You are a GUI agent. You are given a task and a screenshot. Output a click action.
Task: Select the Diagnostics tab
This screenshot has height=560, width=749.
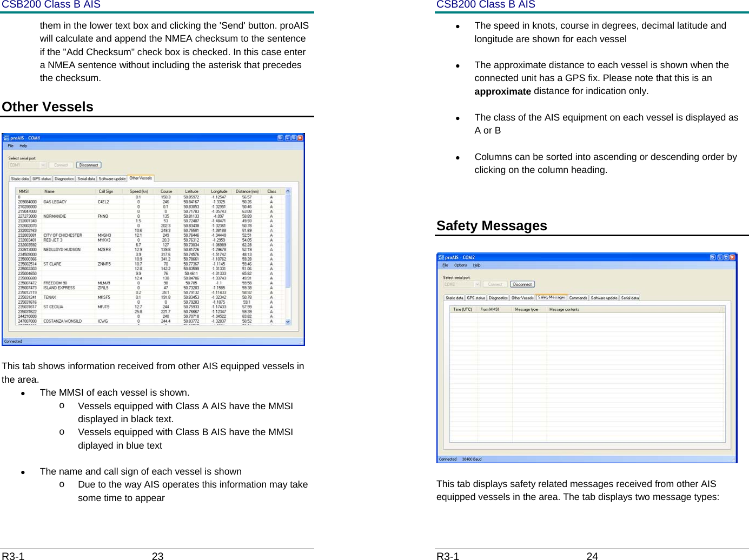pyautogui.click(x=64, y=178)
